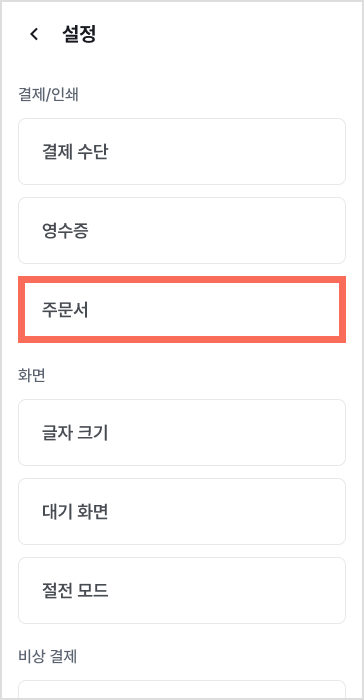Viewport: 364px width, 700px height.
Task: Open the 대기 화면 setting
Action: (x=182, y=512)
